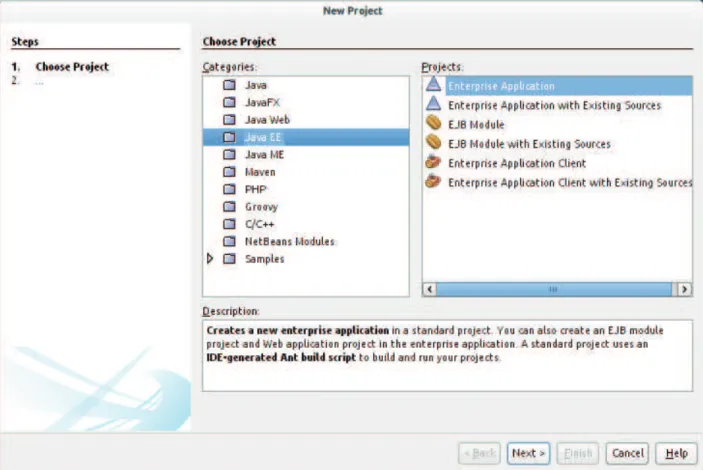Image resolution: width=703 pixels, height=470 pixels.
Task: Select the Maven category label
Action: coord(260,172)
